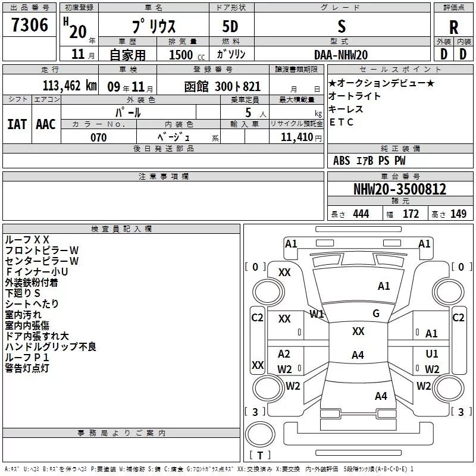
Task: Click the displacement value 1500 cc
Action: tap(187, 55)
